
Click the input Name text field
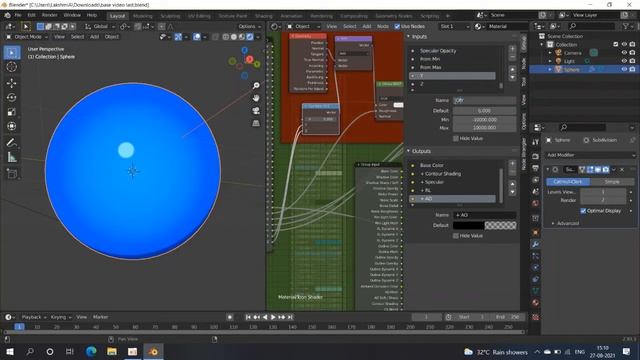pyautogui.click(x=484, y=100)
